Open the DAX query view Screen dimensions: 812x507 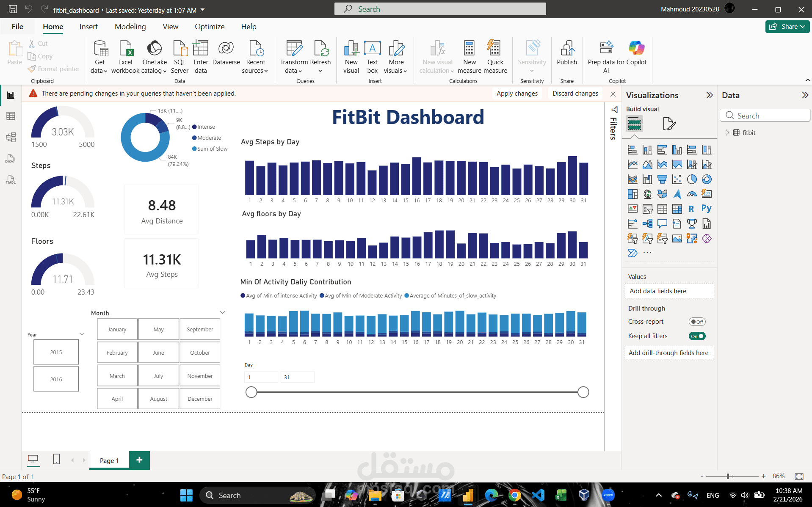pos(11,159)
